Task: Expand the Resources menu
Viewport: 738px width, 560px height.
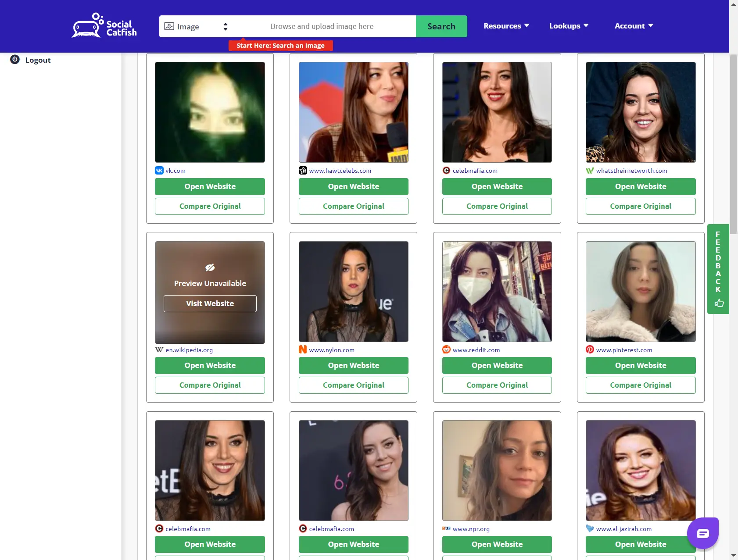Action: click(506, 26)
